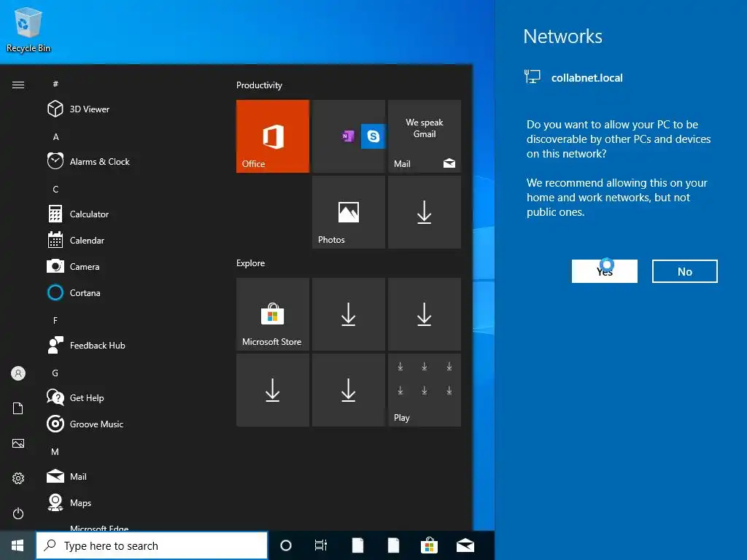Open the Office tile

click(273, 136)
